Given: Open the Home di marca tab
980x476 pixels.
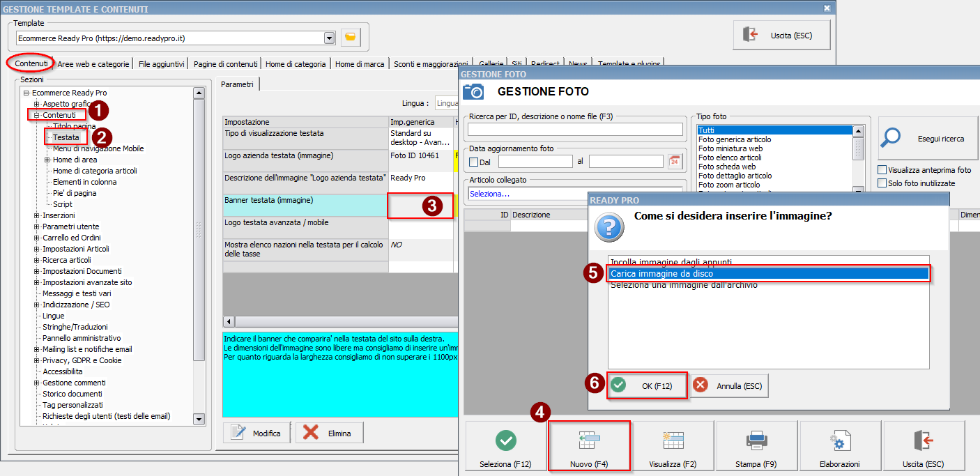Looking at the screenshot, I should (359, 64).
